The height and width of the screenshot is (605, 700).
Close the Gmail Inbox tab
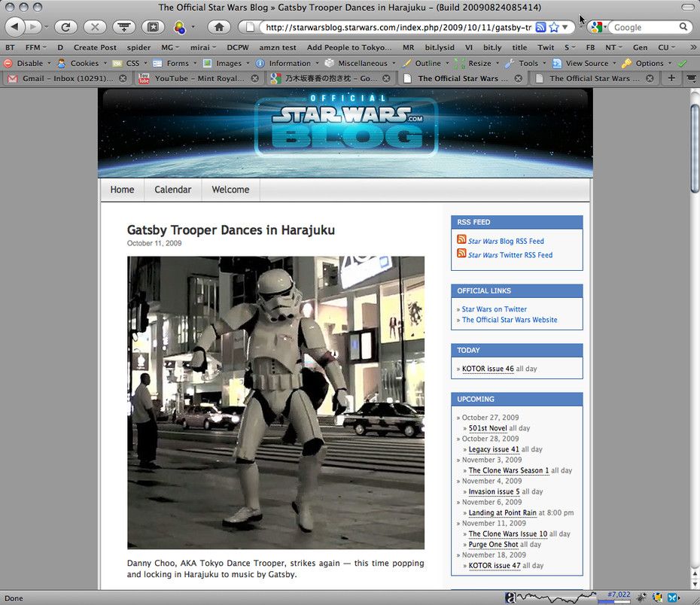[123, 78]
